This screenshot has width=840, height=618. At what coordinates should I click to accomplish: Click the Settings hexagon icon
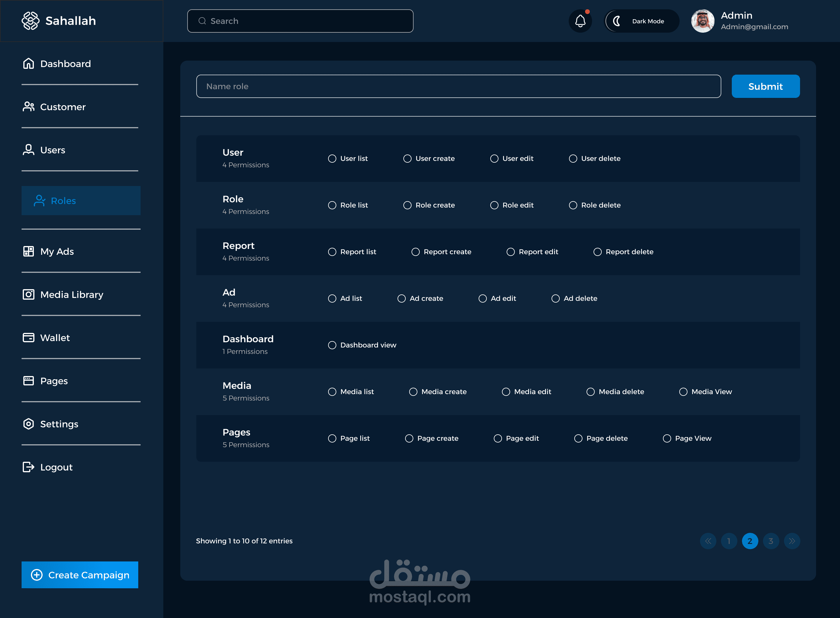29,424
